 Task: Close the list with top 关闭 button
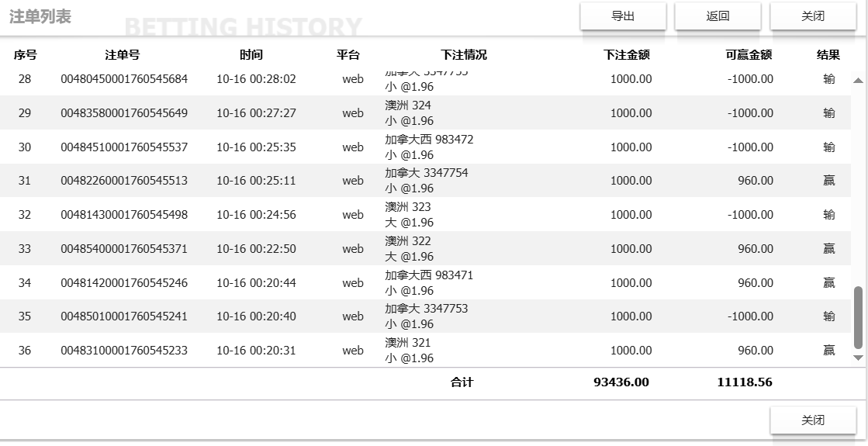coord(812,16)
